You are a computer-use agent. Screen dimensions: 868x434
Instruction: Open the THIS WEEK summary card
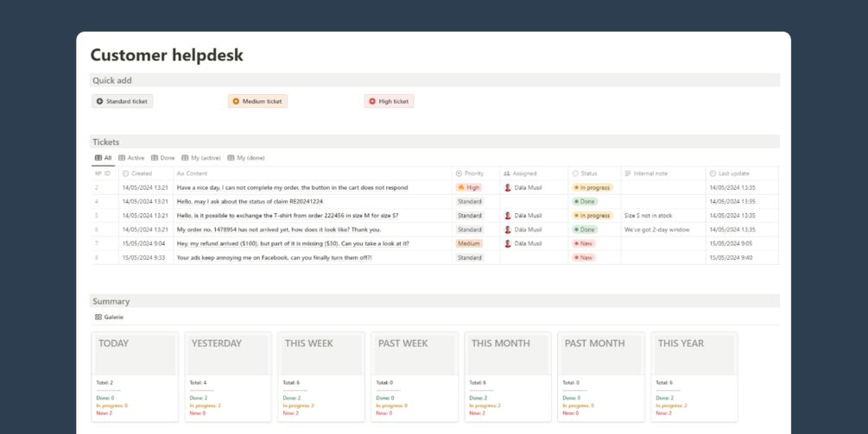tap(321, 376)
